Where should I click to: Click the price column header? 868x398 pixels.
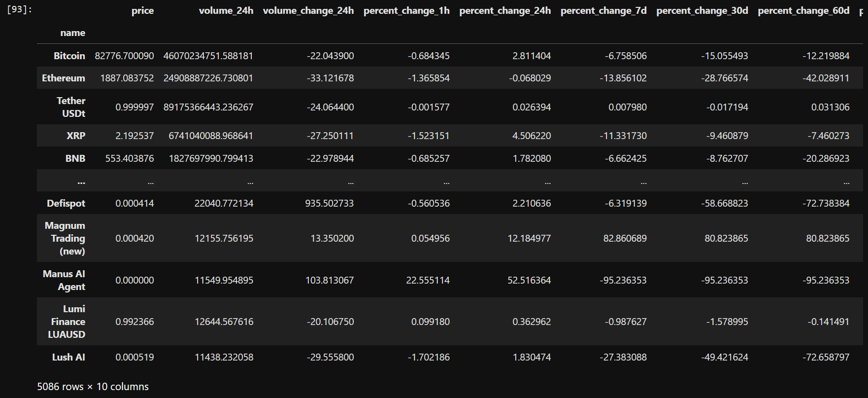(142, 11)
